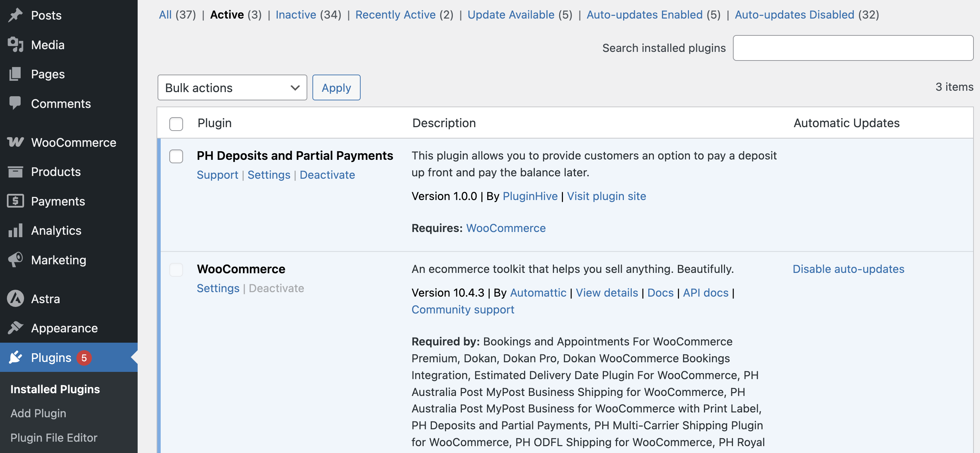Viewport: 980px width, 453px height.
Task: Click the Analytics bar chart icon
Action: [x=15, y=230]
